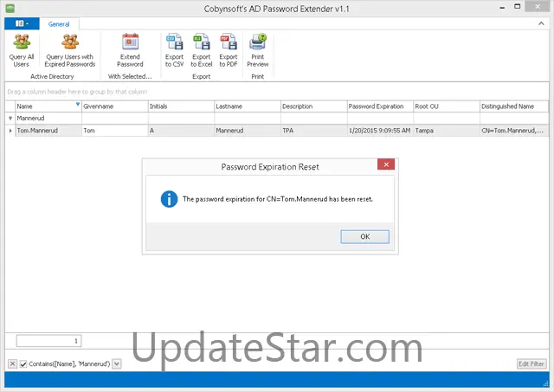Click the Lastname cell Mannerud
The width and height of the screenshot is (554, 392).
pos(248,131)
